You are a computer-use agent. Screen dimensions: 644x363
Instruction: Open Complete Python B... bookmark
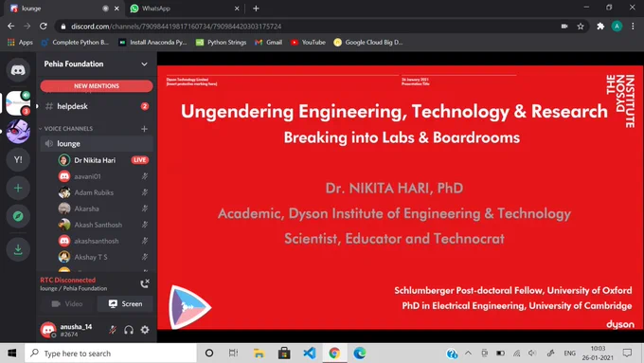pos(75,43)
